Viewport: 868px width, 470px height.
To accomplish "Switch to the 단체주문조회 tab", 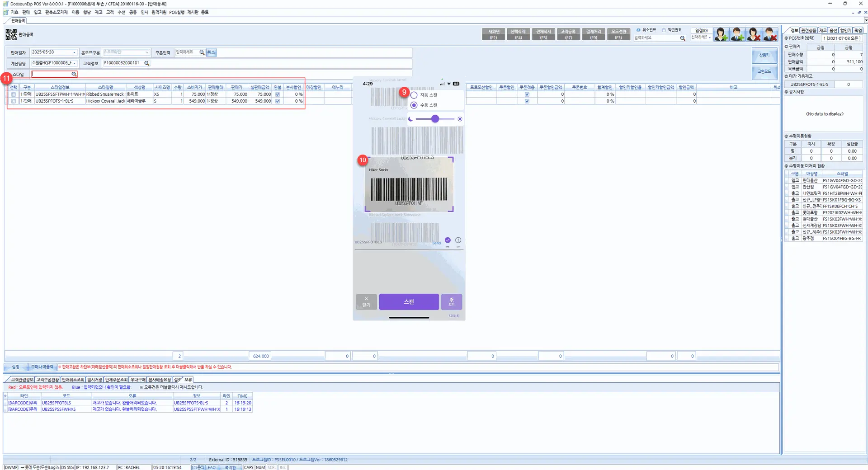I will (117, 380).
